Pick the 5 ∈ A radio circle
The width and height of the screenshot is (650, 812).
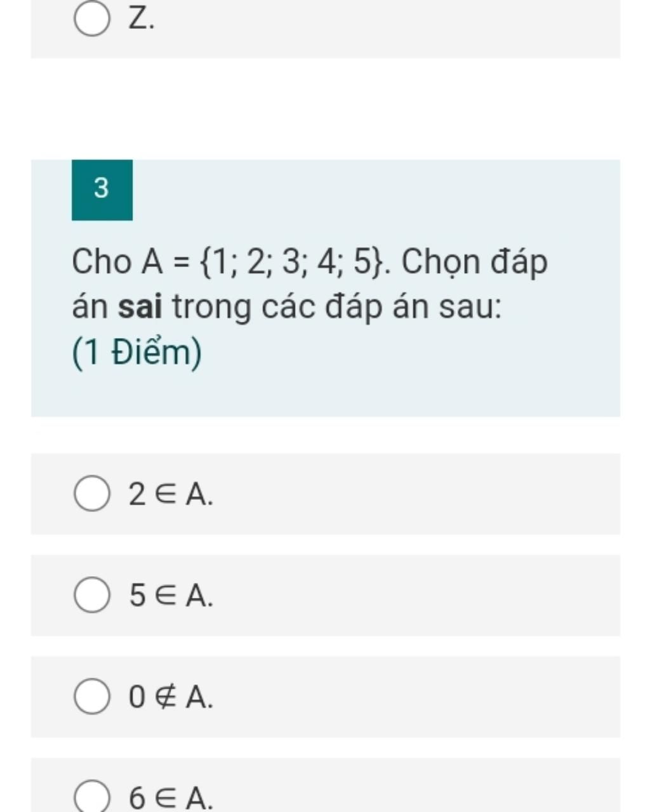click(x=92, y=595)
